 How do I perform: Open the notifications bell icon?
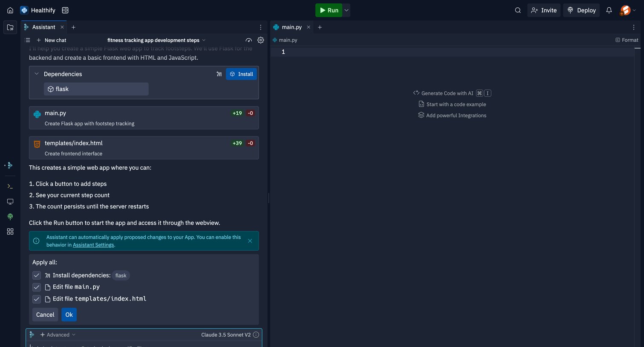609,10
